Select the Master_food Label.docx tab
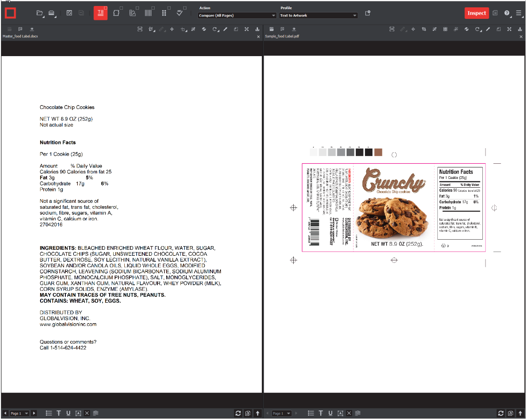Image resolution: width=527 pixels, height=420 pixels. point(20,36)
